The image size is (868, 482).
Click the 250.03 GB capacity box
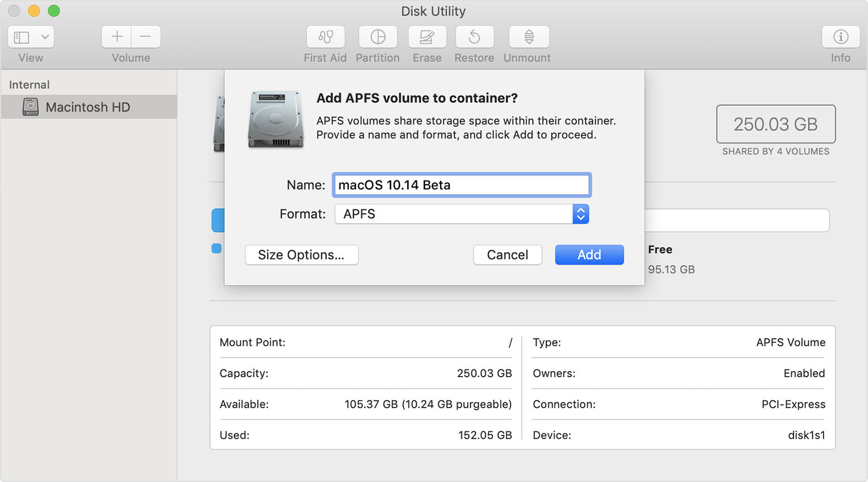click(x=775, y=124)
